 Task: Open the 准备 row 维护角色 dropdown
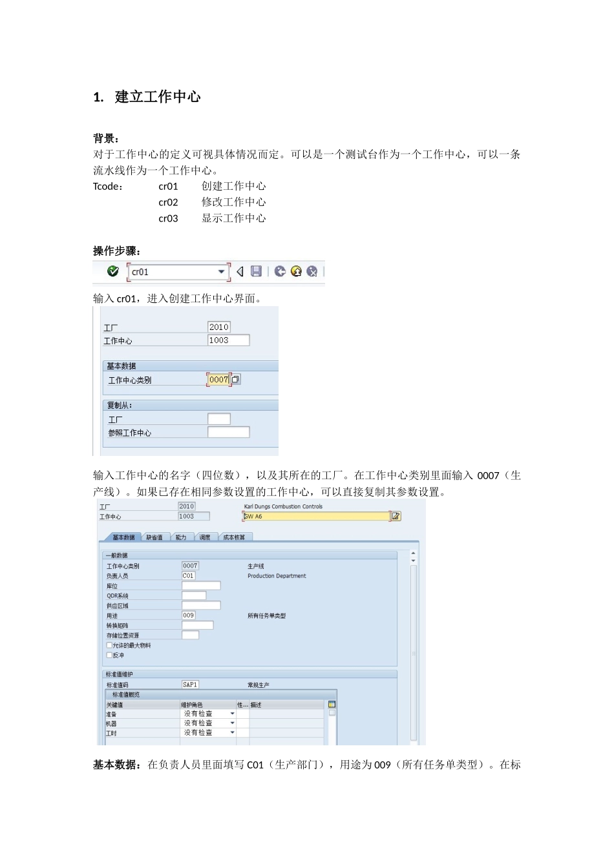pyautogui.click(x=233, y=714)
